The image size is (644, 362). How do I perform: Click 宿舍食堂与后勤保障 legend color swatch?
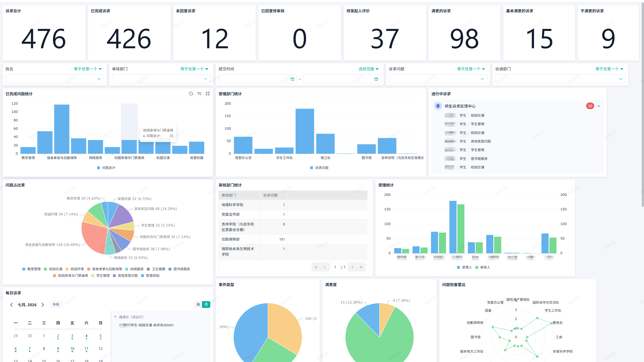pyautogui.click(x=89, y=269)
